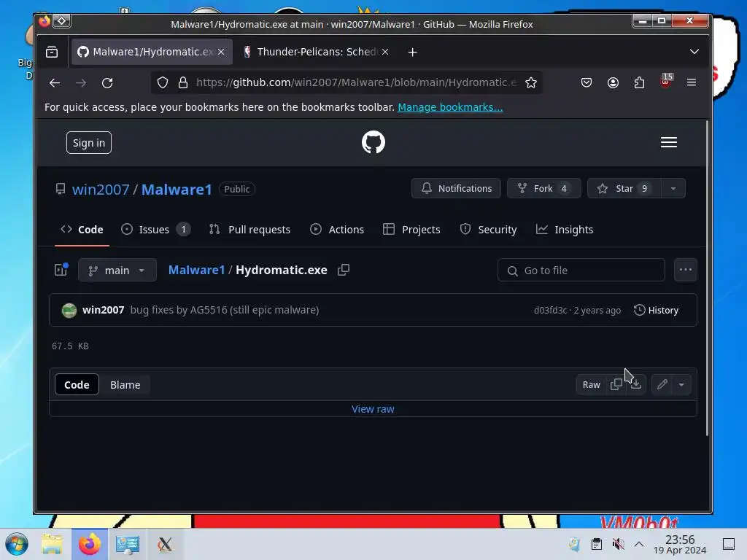This screenshot has height=560, width=747.
Task: Open the Pull requests tab
Action: click(x=249, y=230)
